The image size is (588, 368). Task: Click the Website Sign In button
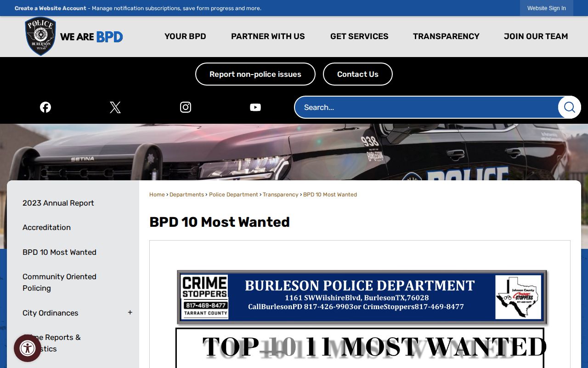click(547, 8)
